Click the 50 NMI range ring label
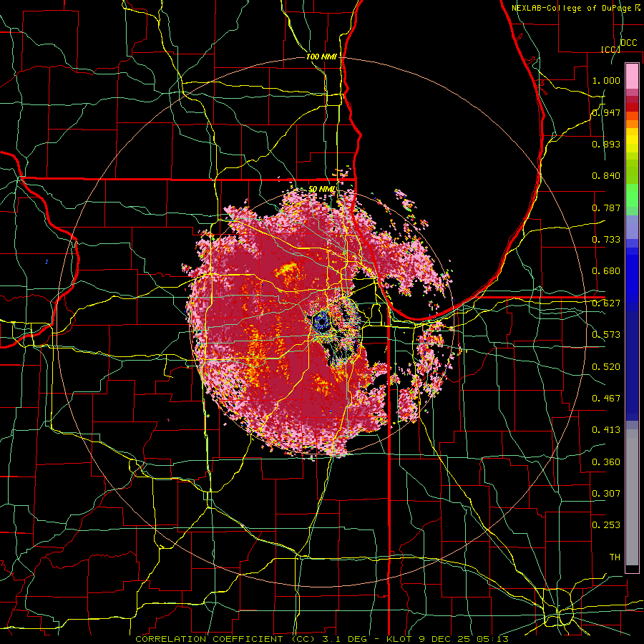Screen dimensions: 644x644 321,189
